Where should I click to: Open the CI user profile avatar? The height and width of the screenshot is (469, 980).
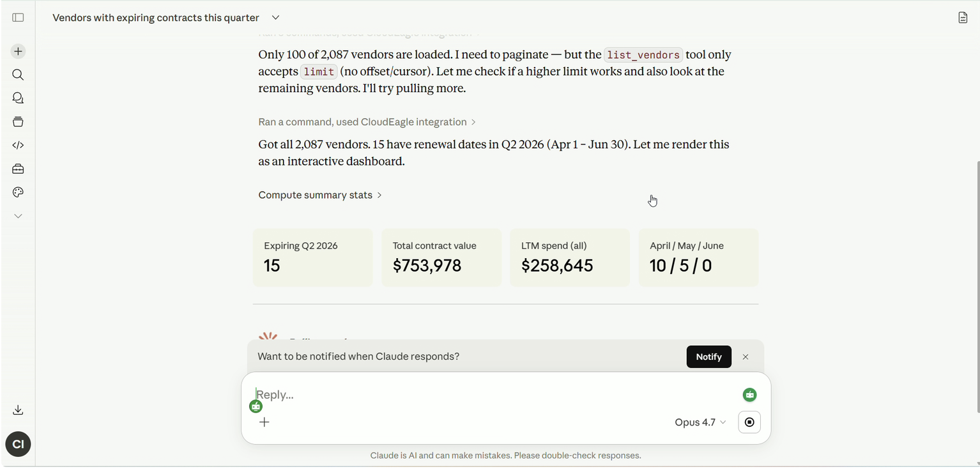tap(18, 444)
